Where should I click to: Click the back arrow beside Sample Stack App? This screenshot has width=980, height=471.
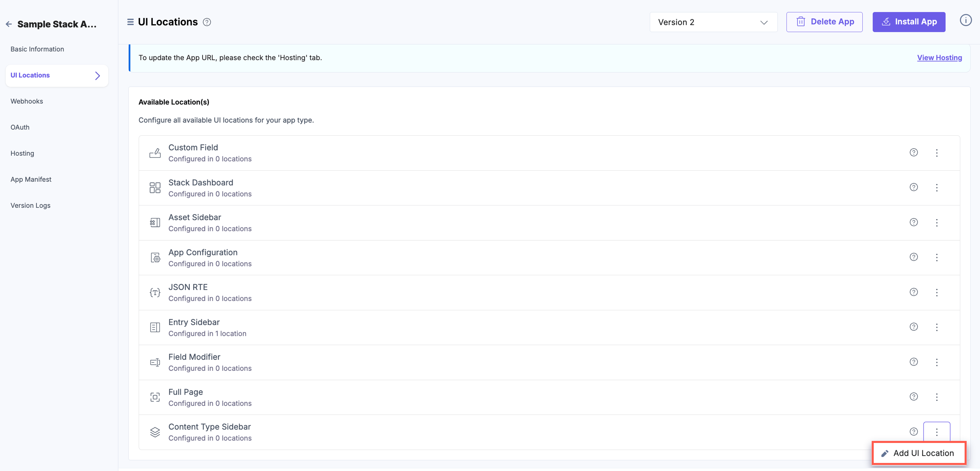9,24
